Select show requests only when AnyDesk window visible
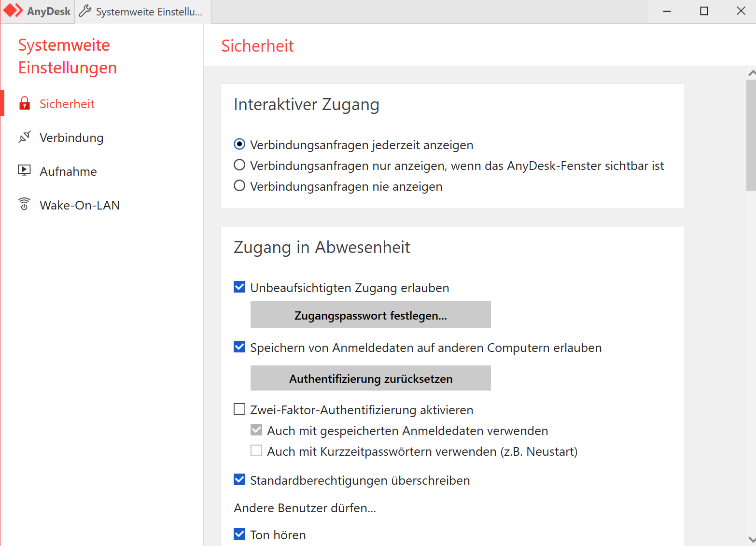 click(x=239, y=165)
